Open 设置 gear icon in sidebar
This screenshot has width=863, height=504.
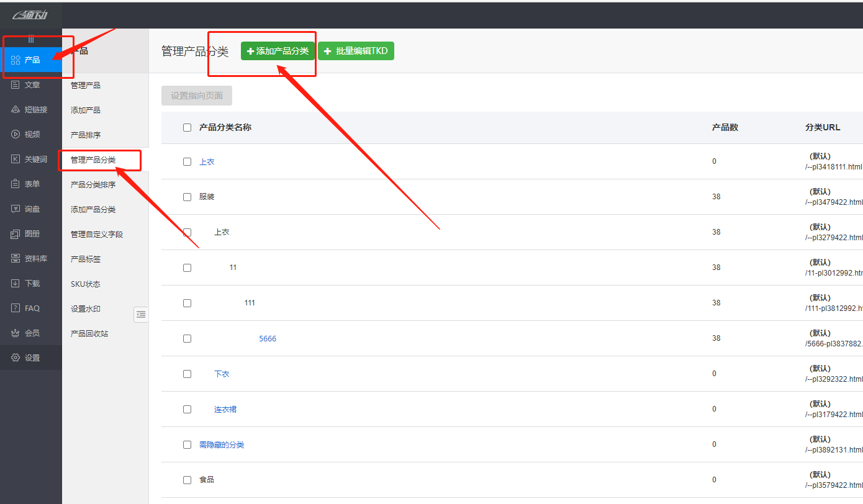coord(16,358)
